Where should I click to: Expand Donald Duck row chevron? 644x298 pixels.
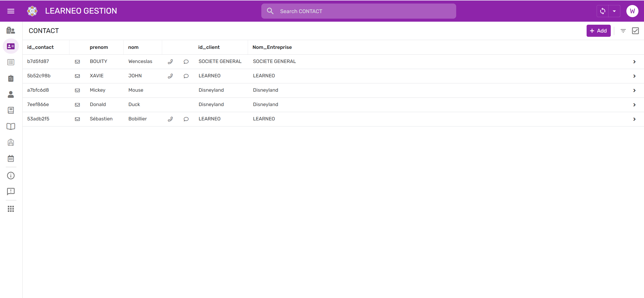634,105
